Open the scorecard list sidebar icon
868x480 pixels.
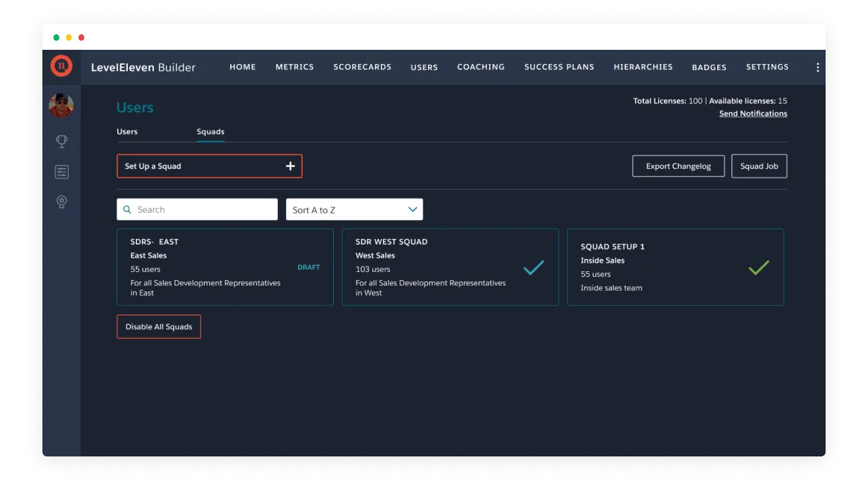tap(61, 172)
